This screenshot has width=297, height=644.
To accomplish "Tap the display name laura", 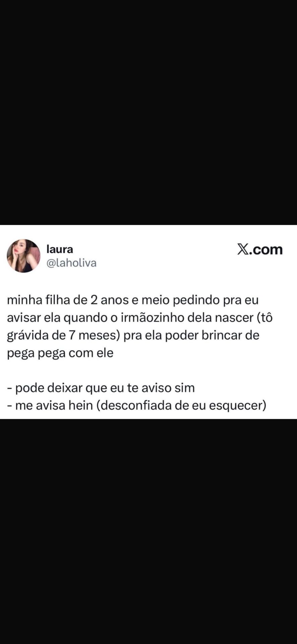I will 60,249.
